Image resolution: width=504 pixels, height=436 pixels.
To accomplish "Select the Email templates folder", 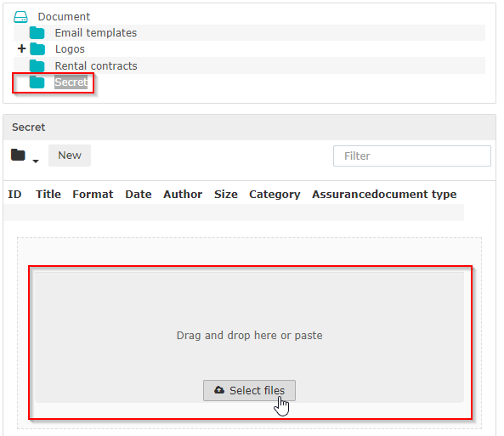I will pos(96,33).
